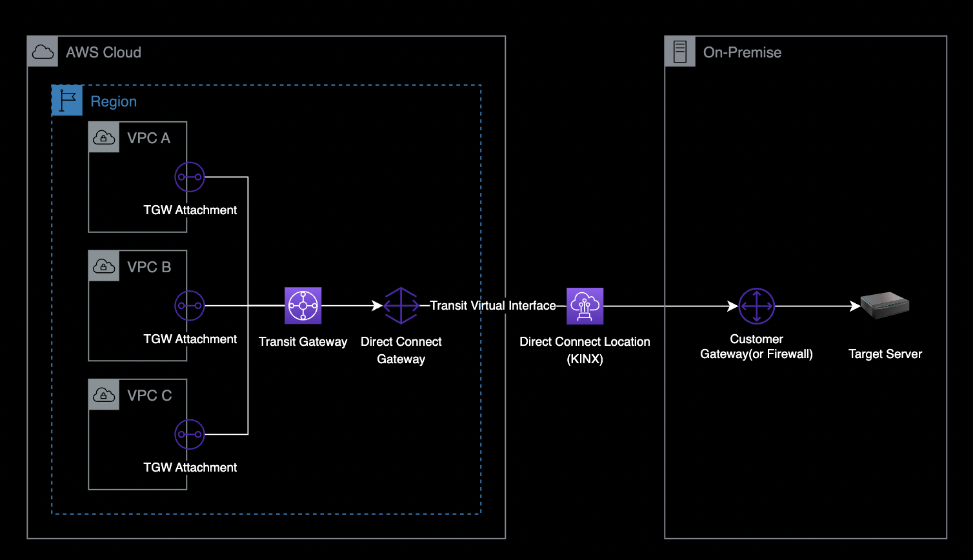This screenshot has width=973, height=560.
Task: Click the Direct Connect Location KINX icon
Action: [x=585, y=306]
